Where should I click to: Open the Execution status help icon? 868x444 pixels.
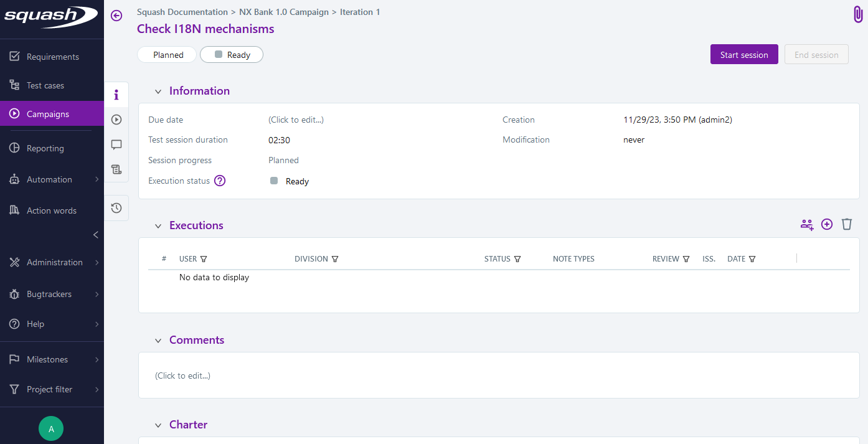point(220,181)
